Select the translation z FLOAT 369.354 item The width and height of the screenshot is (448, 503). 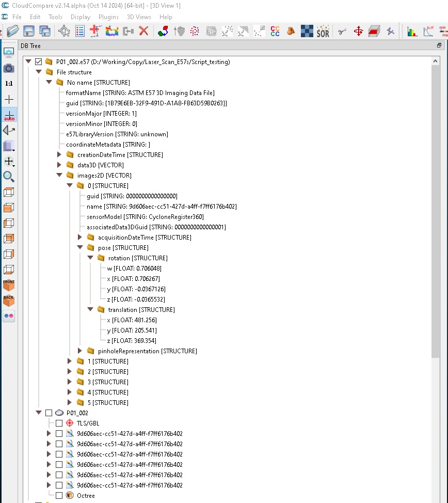pyautogui.click(x=131, y=341)
